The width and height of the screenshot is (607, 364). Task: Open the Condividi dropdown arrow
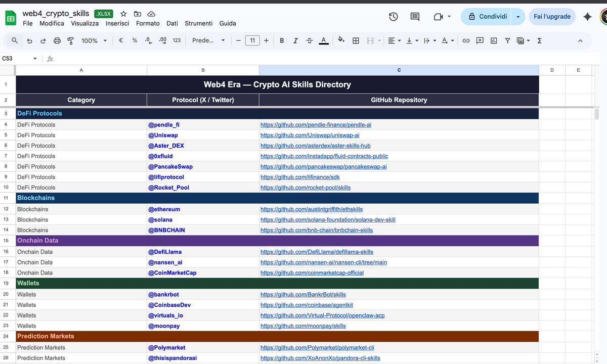pos(517,17)
